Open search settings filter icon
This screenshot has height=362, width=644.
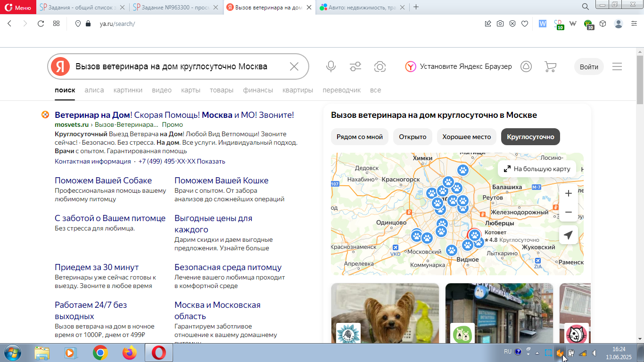(355, 66)
